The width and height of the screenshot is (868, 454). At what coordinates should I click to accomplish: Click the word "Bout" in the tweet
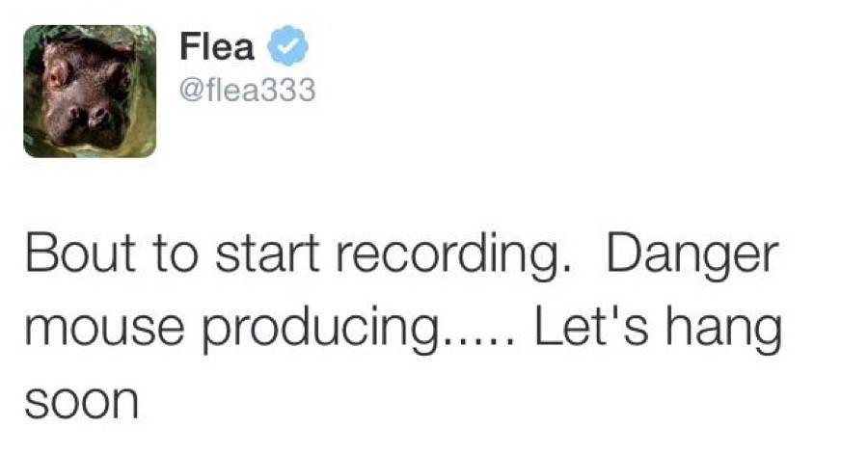(x=81, y=254)
